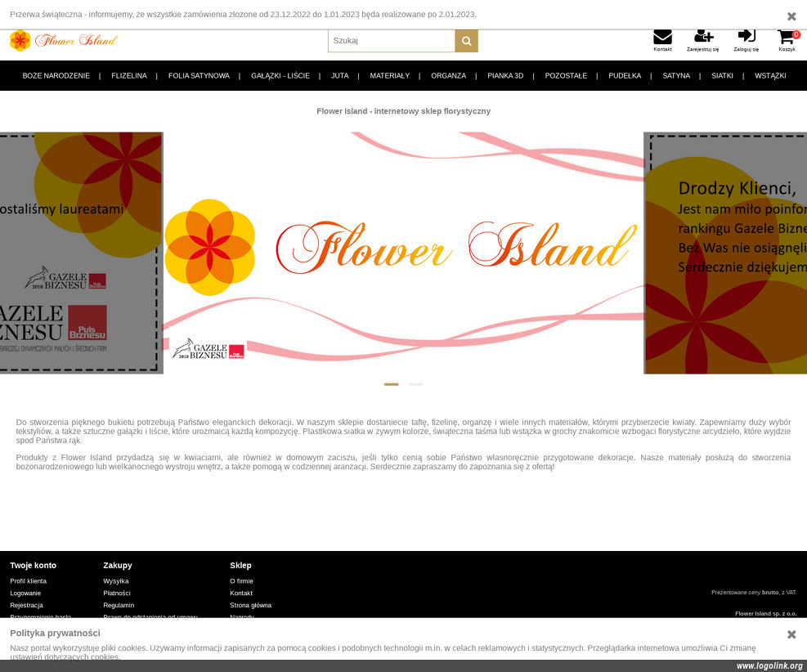Image resolution: width=807 pixels, height=672 pixels.
Task: Open the Pianka 3D category
Action: pos(505,76)
